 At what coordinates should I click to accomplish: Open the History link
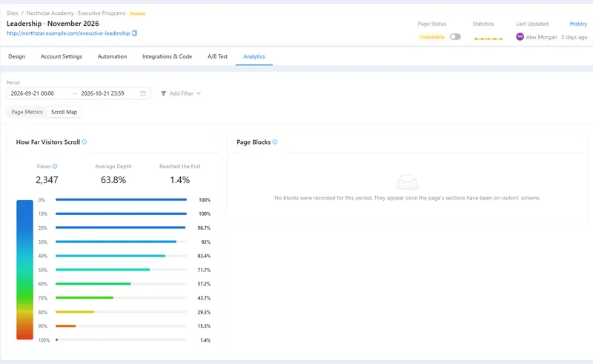(x=578, y=24)
